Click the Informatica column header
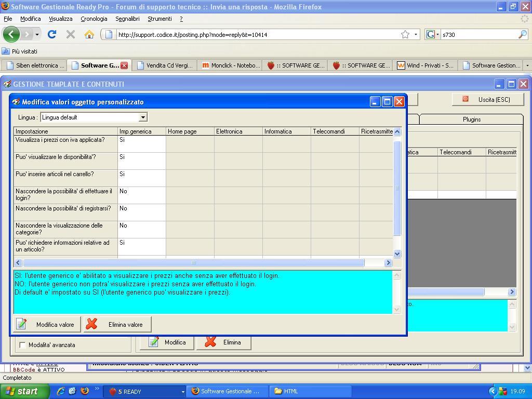 [x=287, y=131]
